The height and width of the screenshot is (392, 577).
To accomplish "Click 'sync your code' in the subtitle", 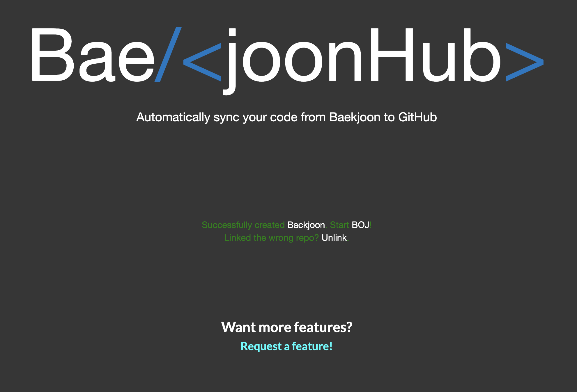I will [255, 117].
